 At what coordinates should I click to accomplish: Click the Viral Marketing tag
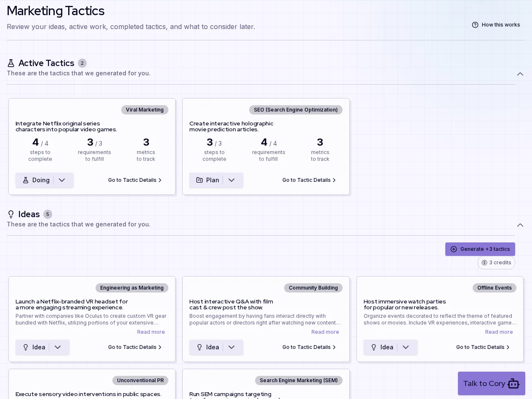click(x=145, y=110)
